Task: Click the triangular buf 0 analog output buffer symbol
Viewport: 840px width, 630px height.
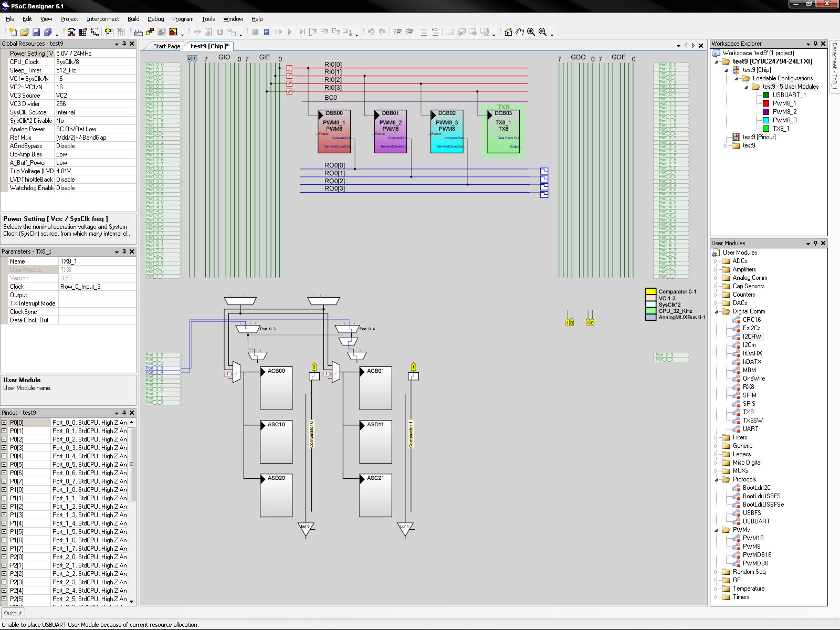Action: [x=306, y=529]
